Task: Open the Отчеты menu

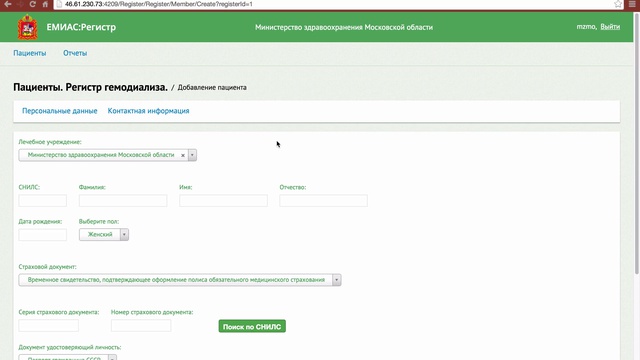Action: (x=75, y=53)
